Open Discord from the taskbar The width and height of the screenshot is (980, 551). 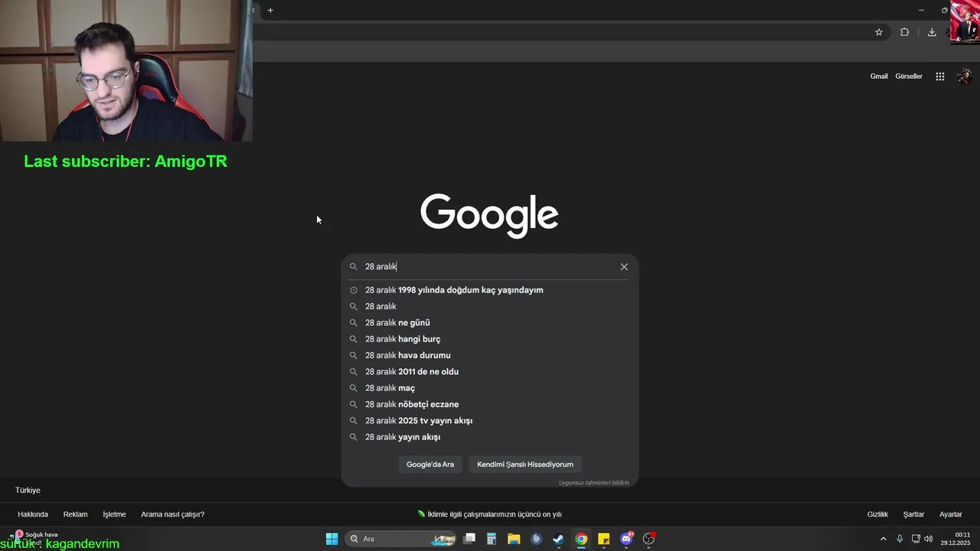point(626,539)
